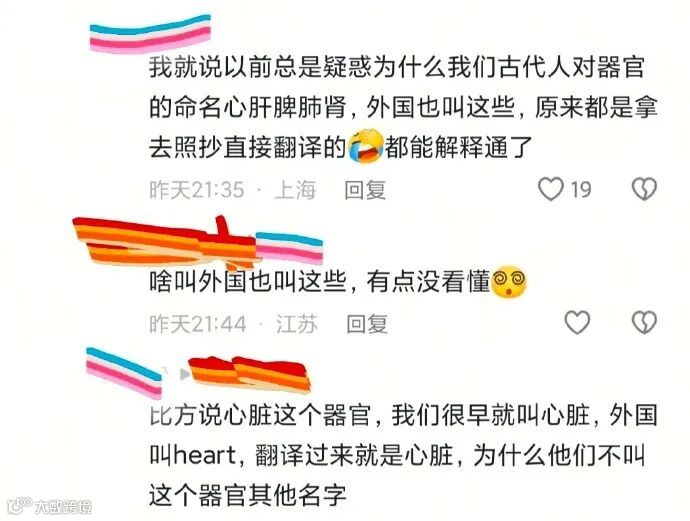Select the 昨天21:44 timestamp
Image resolution: width=690 pixels, height=521 pixels.
(x=198, y=324)
